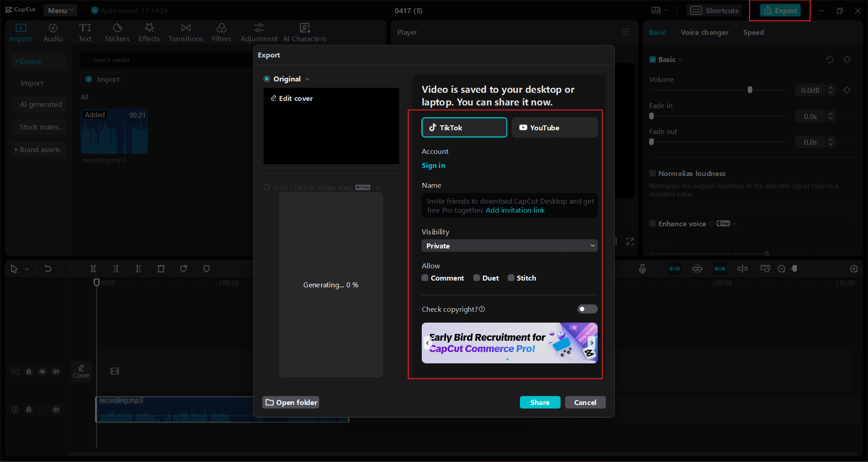Lock the main video track
This screenshot has width=868, height=462.
tap(29, 372)
